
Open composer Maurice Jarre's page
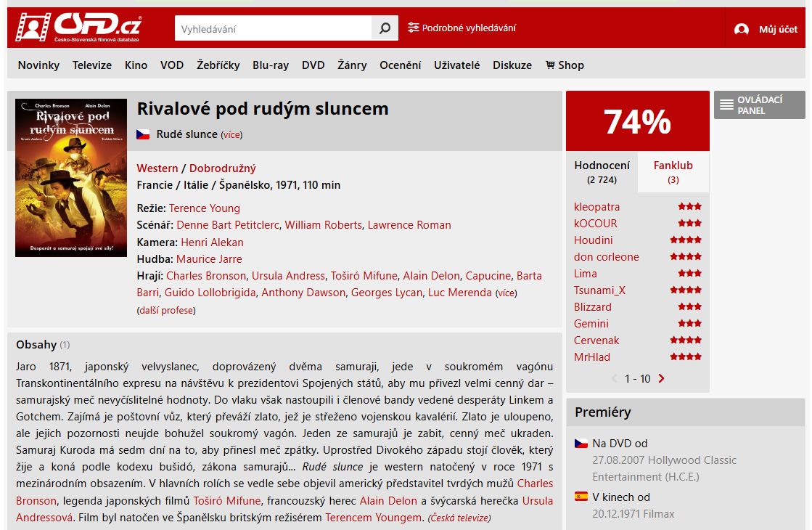[x=209, y=259]
